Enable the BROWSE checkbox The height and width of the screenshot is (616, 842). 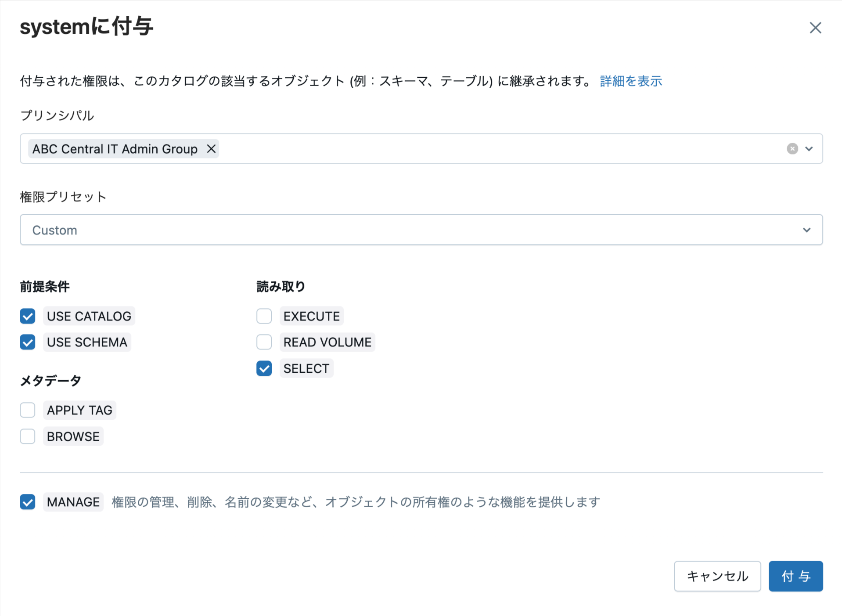pyautogui.click(x=28, y=436)
